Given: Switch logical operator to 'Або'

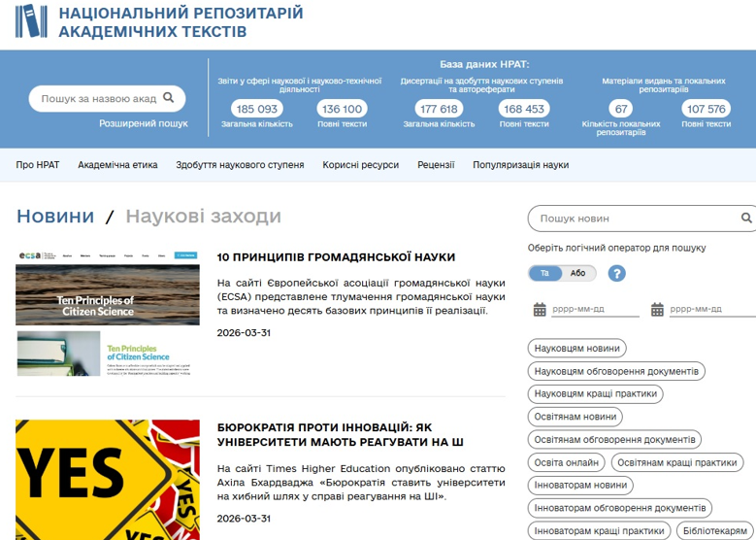Looking at the screenshot, I should (577, 273).
